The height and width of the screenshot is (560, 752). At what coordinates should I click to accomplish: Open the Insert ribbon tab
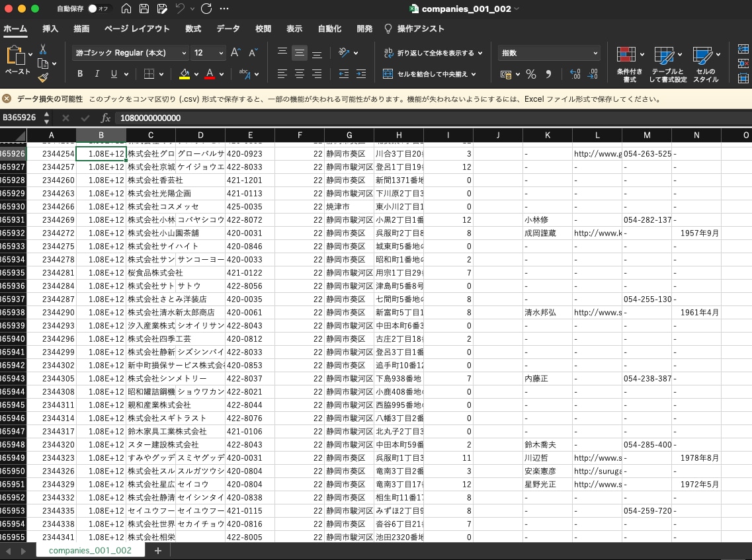(50, 29)
